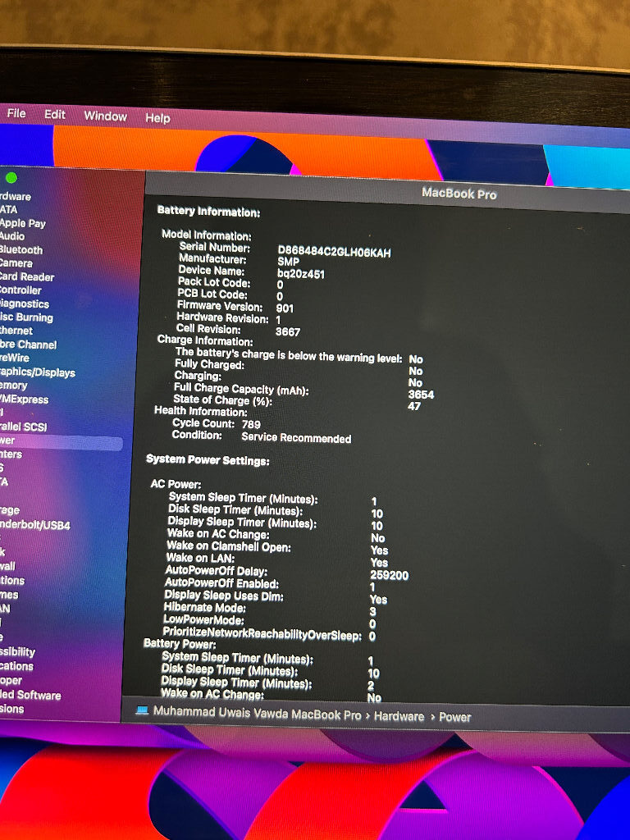Select Card Reader in the sidebar
Image resolution: width=630 pixels, height=840 pixels.
[27, 277]
